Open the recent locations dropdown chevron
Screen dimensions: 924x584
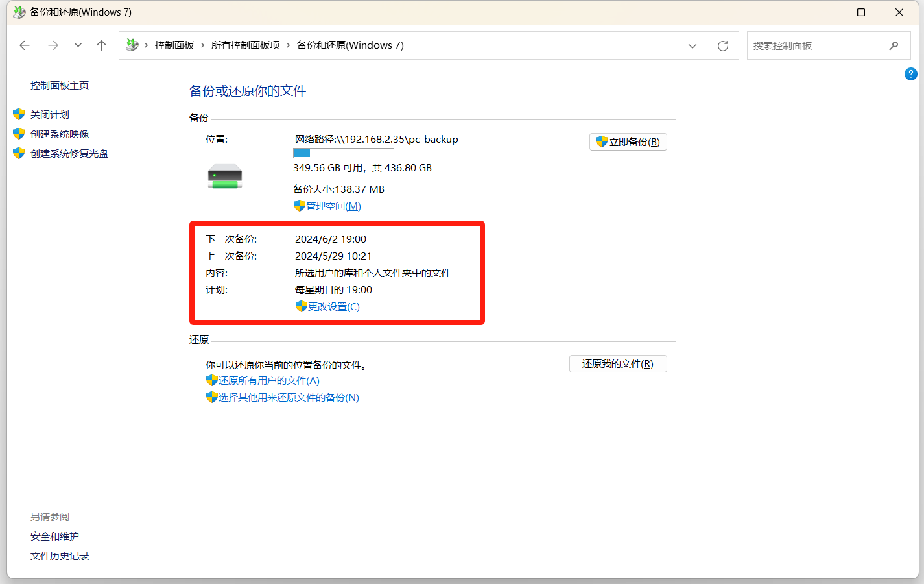tap(78, 45)
